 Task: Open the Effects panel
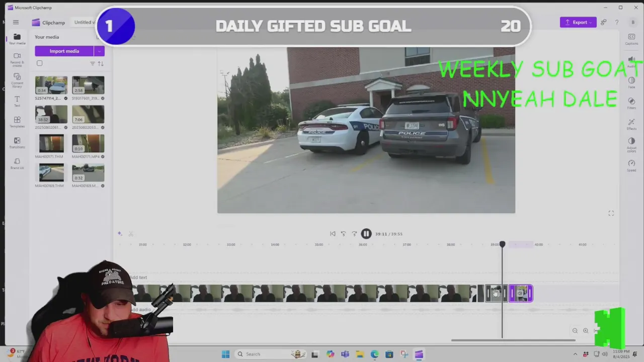[x=631, y=124]
